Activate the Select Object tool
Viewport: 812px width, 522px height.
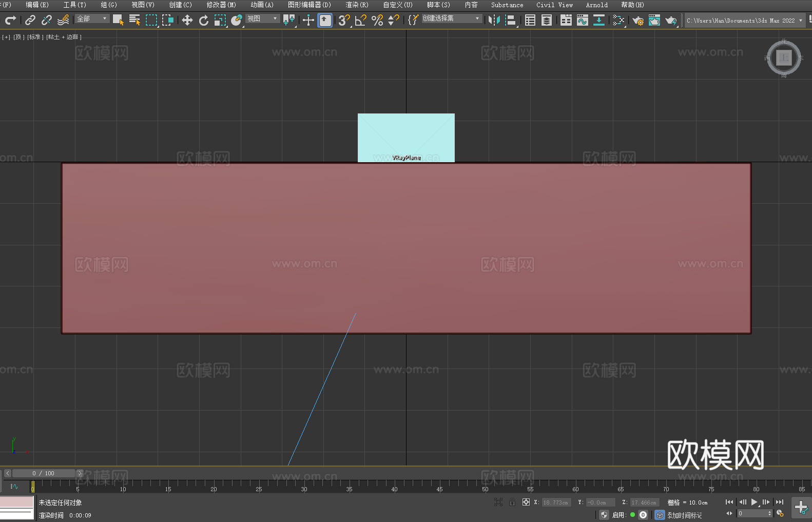pyautogui.click(x=118, y=20)
